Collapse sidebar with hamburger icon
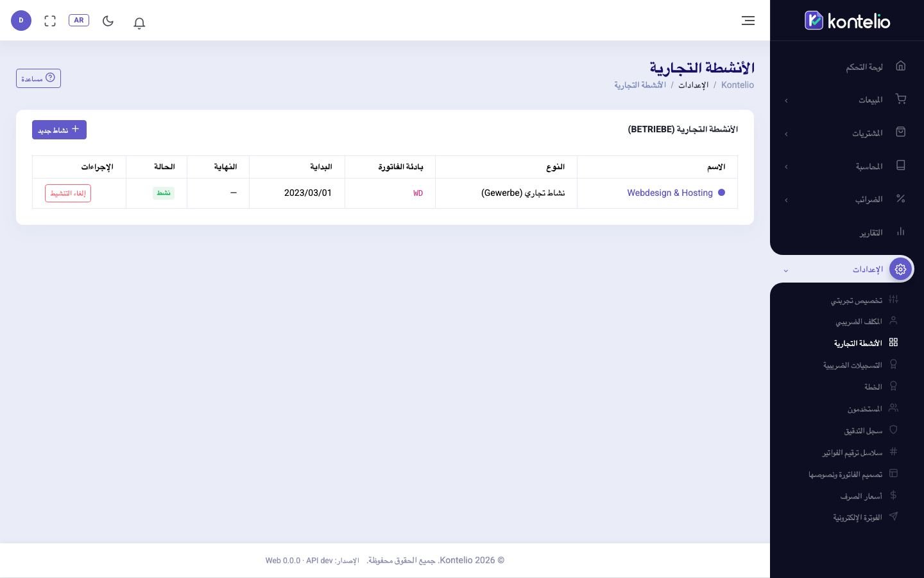The image size is (924, 578). coord(748,21)
